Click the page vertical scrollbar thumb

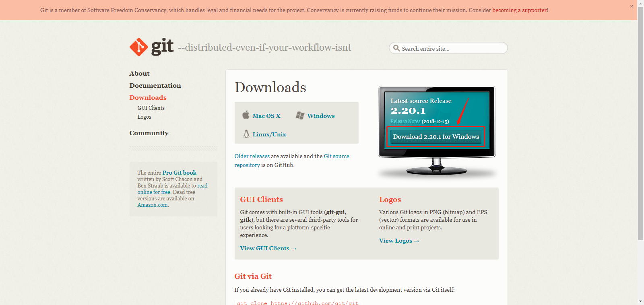click(640, 123)
